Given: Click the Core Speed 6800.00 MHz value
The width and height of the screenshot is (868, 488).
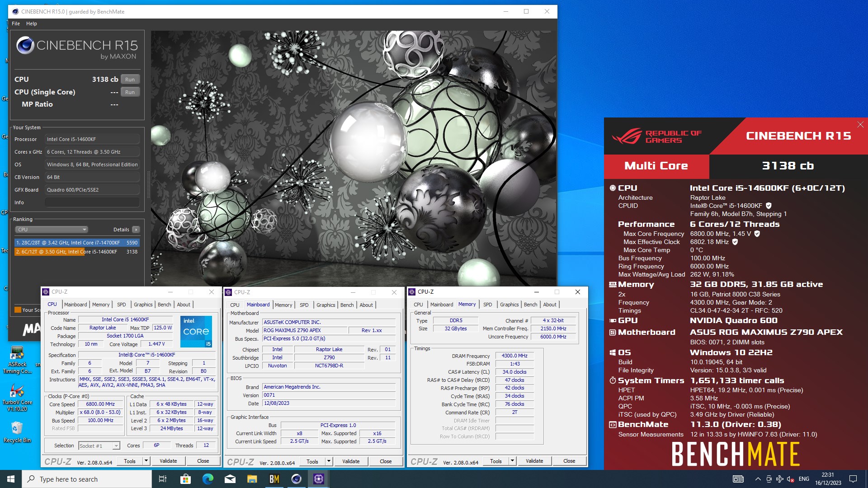Looking at the screenshot, I should [x=100, y=404].
